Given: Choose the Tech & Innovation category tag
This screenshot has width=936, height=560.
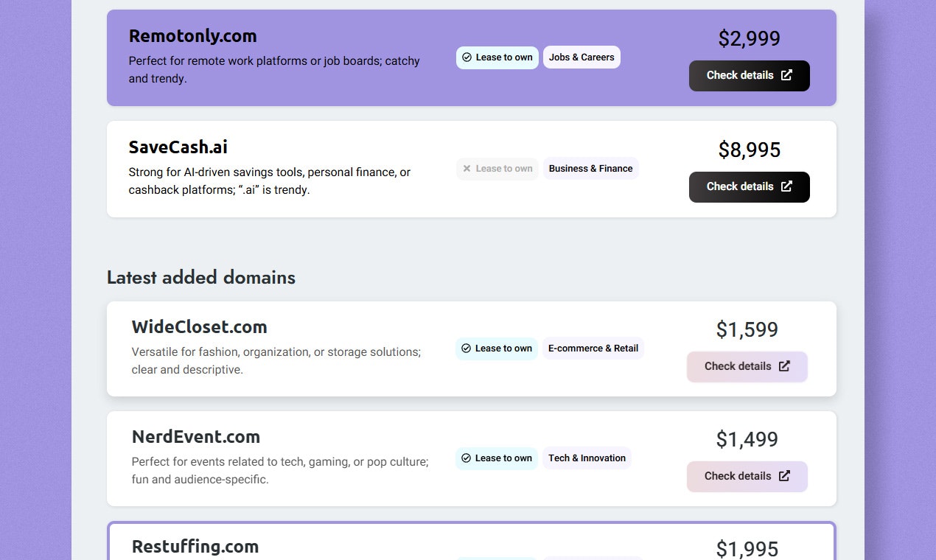Looking at the screenshot, I should pyautogui.click(x=587, y=458).
